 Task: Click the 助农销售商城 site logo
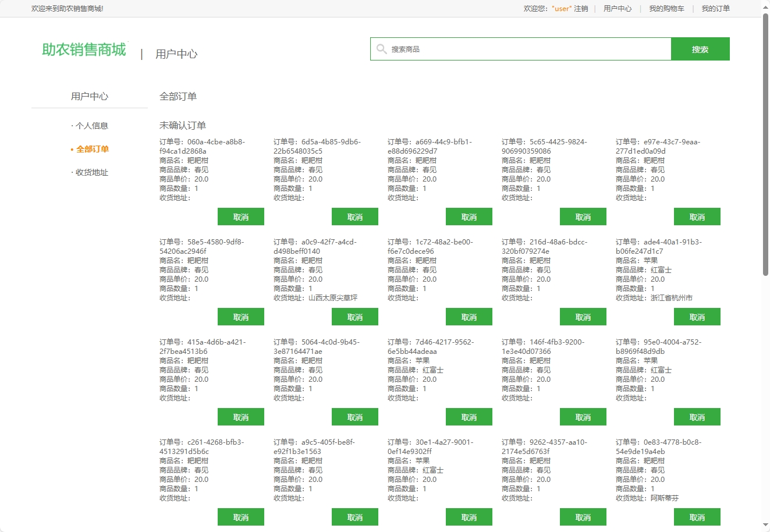[x=84, y=50]
